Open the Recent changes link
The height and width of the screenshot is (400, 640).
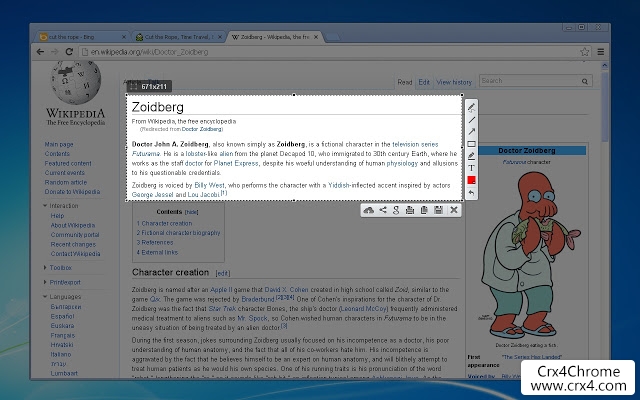[73, 244]
